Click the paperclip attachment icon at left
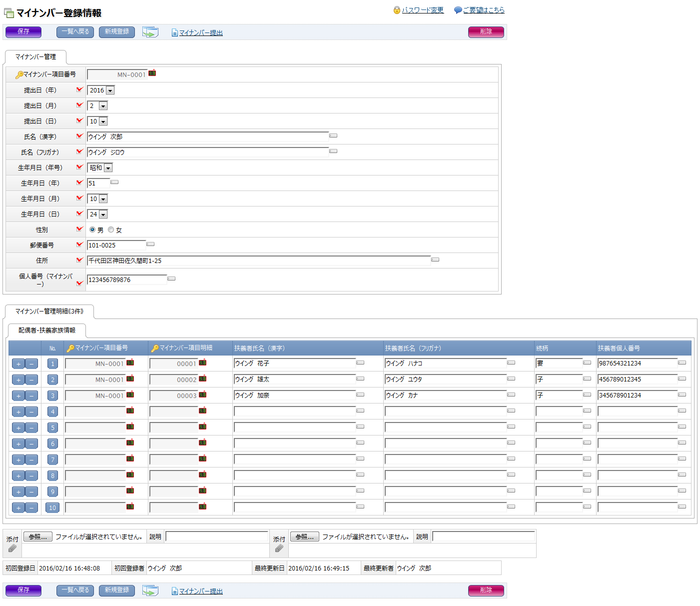This screenshot has height=606, width=700. click(x=12, y=548)
